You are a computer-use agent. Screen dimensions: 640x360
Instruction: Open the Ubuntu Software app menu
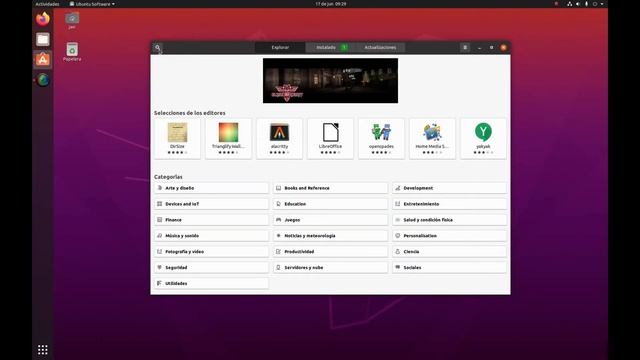click(x=92, y=4)
